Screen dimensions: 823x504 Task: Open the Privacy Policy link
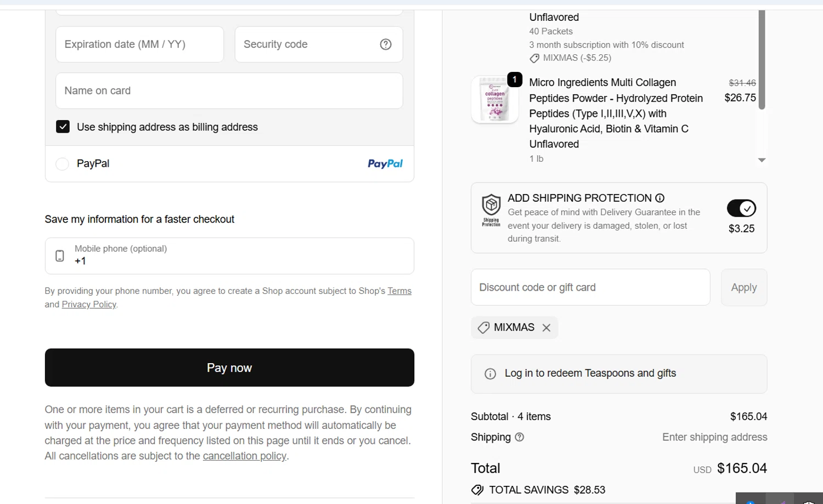tap(89, 304)
